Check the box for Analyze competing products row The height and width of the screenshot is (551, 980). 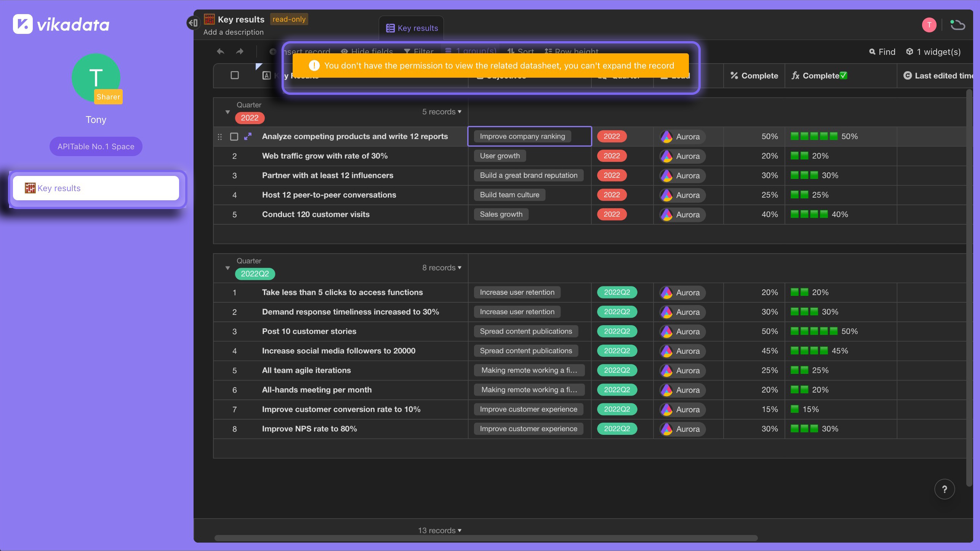pos(234,137)
